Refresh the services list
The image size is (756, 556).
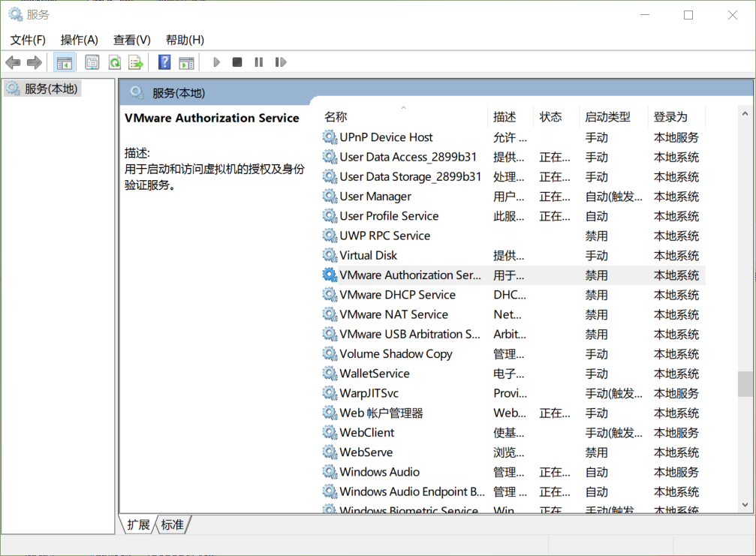pyautogui.click(x=114, y=62)
